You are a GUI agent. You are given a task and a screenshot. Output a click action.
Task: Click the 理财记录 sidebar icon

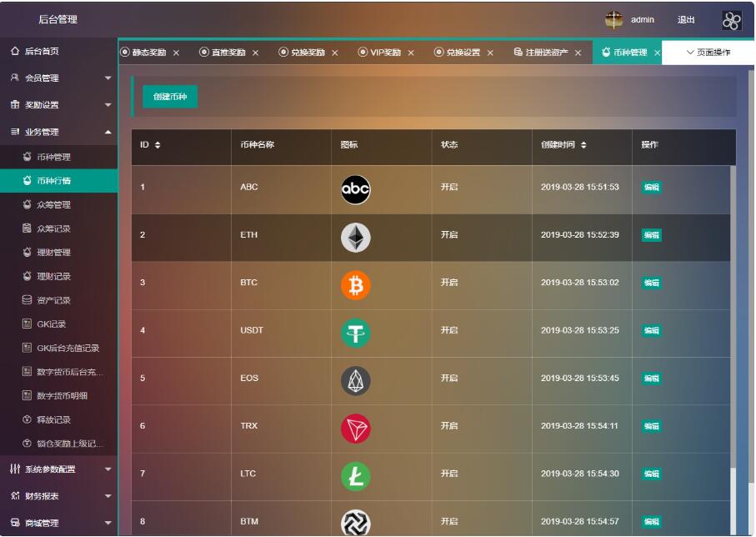pos(27,276)
